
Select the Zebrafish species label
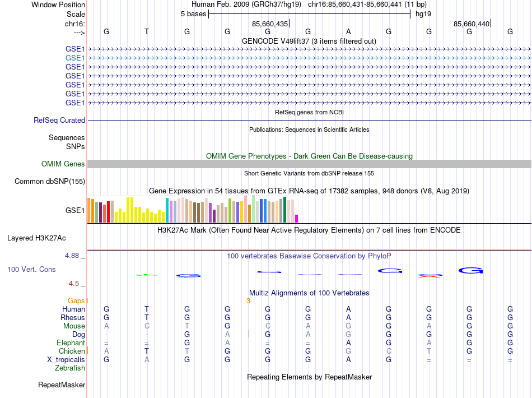click(x=70, y=368)
